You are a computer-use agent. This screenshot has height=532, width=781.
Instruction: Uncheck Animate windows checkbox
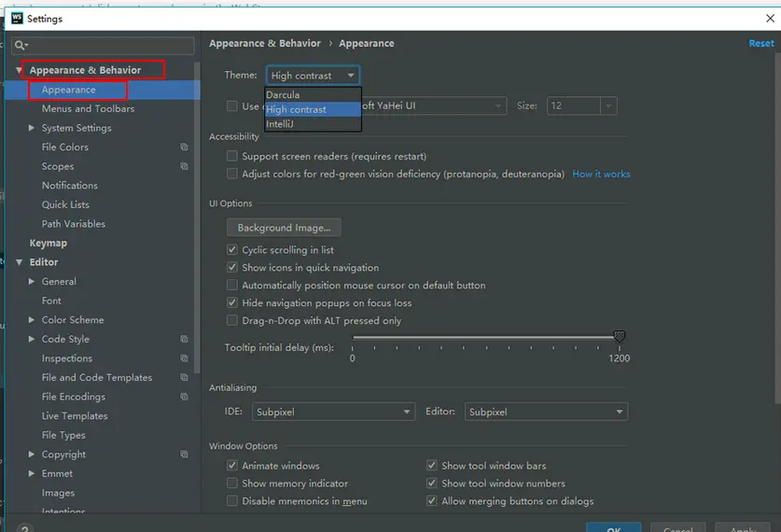(x=232, y=466)
